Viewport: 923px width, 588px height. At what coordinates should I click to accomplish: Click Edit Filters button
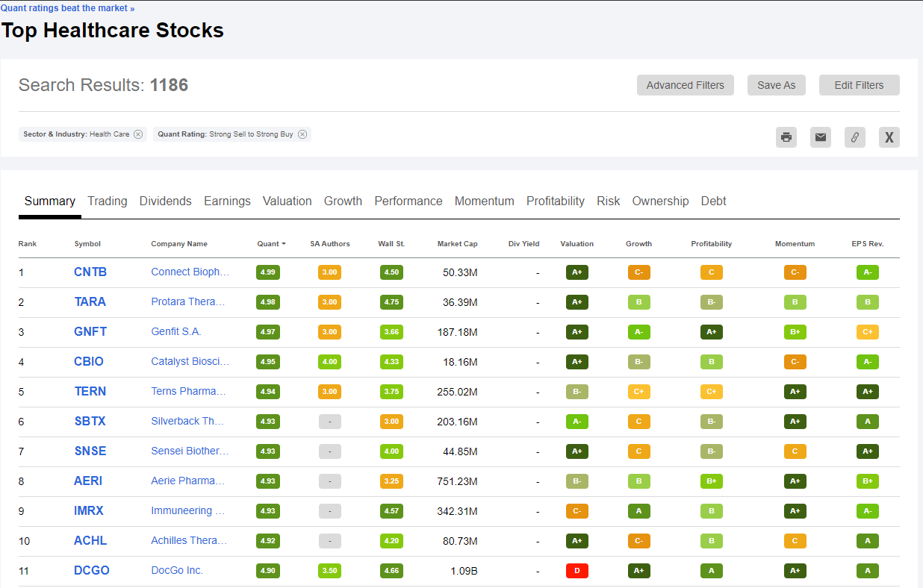[860, 85]
